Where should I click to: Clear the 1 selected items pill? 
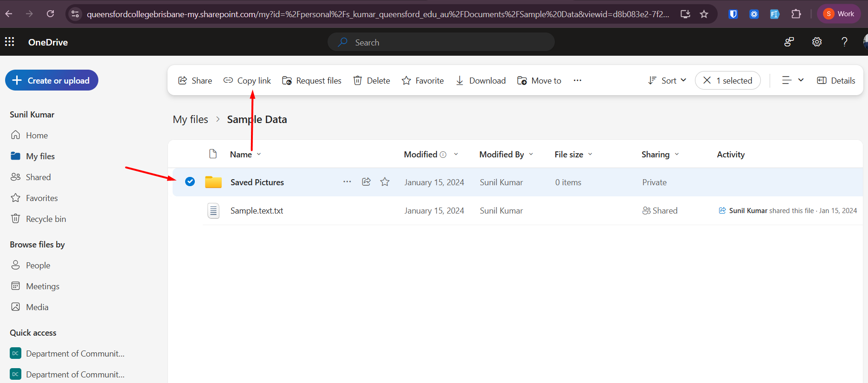[727, 80]
